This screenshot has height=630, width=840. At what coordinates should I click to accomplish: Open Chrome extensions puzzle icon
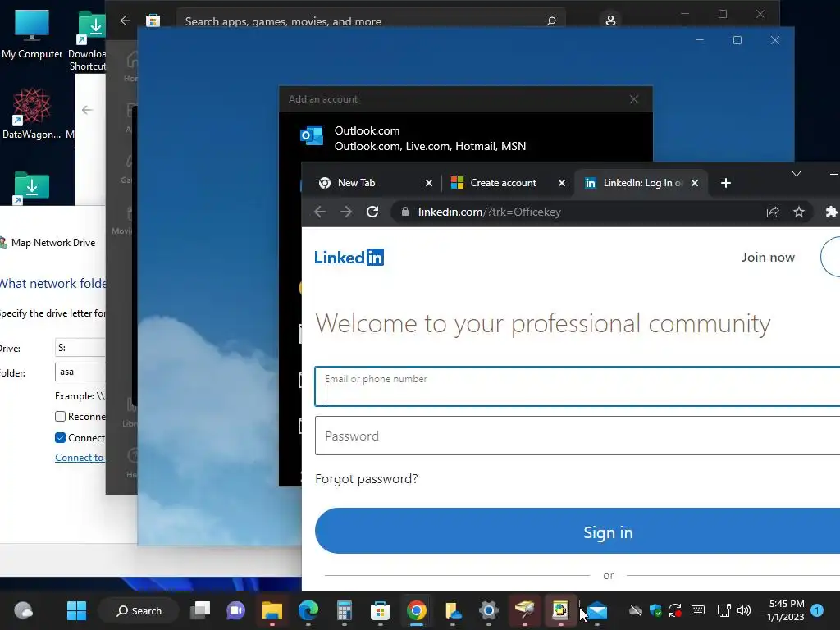tap(831, 212)
